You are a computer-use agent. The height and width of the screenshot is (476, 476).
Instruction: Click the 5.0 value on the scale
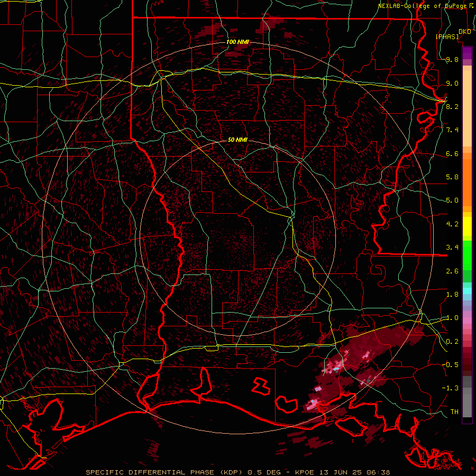pos(452,200)
